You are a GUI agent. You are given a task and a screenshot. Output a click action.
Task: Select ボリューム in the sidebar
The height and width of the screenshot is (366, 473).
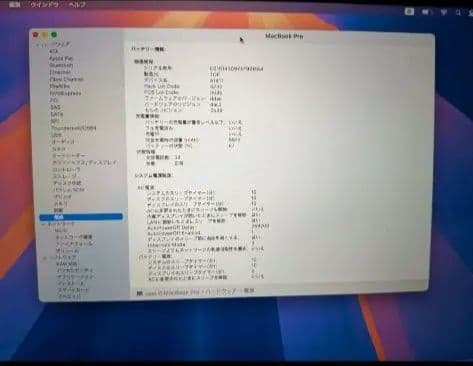coord(67,251)
